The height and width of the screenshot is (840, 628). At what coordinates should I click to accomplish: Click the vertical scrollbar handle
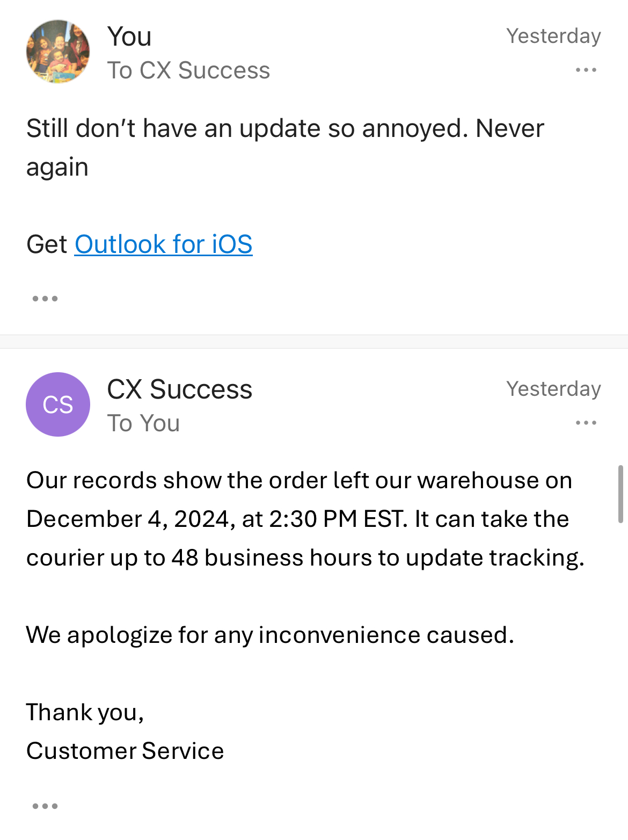tap(620, 494)
